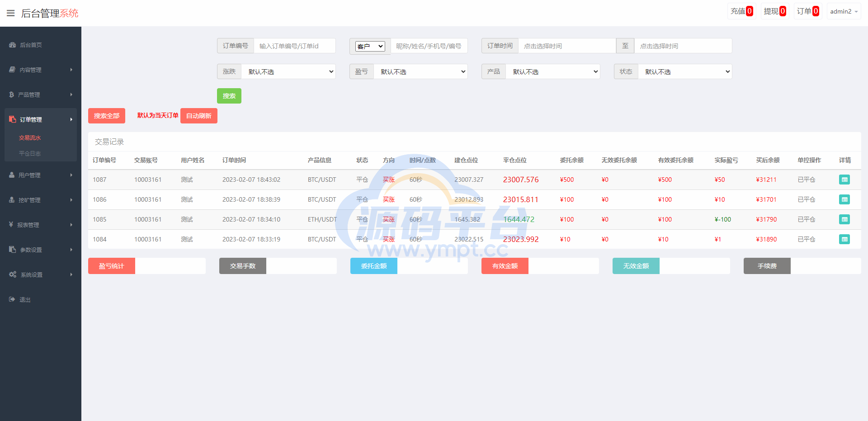Open 提现 notifications button
Image resolution: width=868 pixels, height=421 pixels.
(x=775, y=11)
